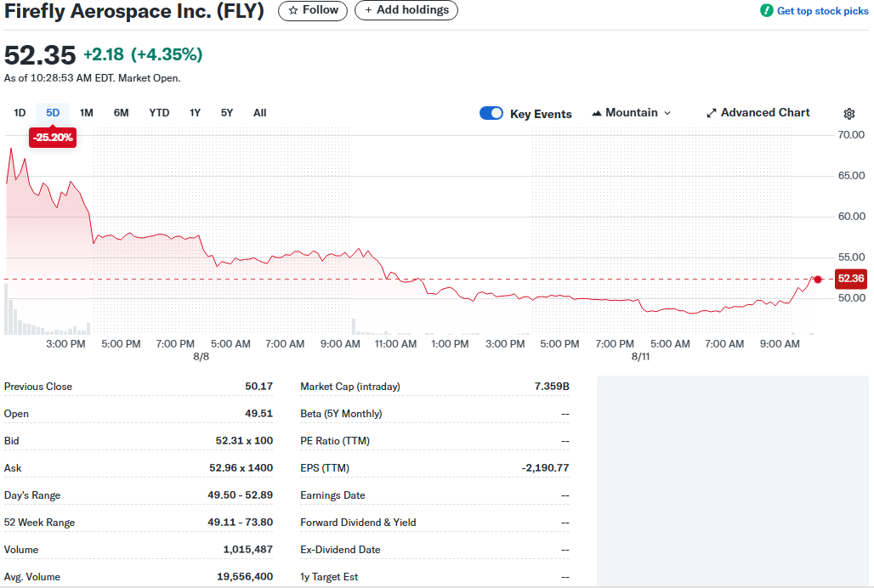Screen dimensions: 874x588
Task: Click the Volume value 1,015,487
Action: click(248, 550)
